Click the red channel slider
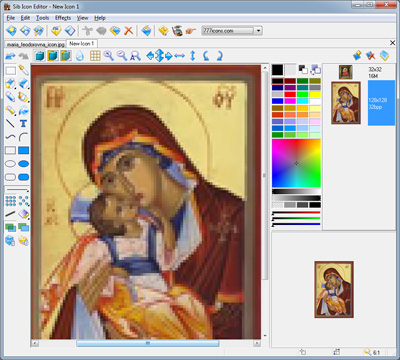The height and width of the screenshot is (360, 400). tap(296, 212)
